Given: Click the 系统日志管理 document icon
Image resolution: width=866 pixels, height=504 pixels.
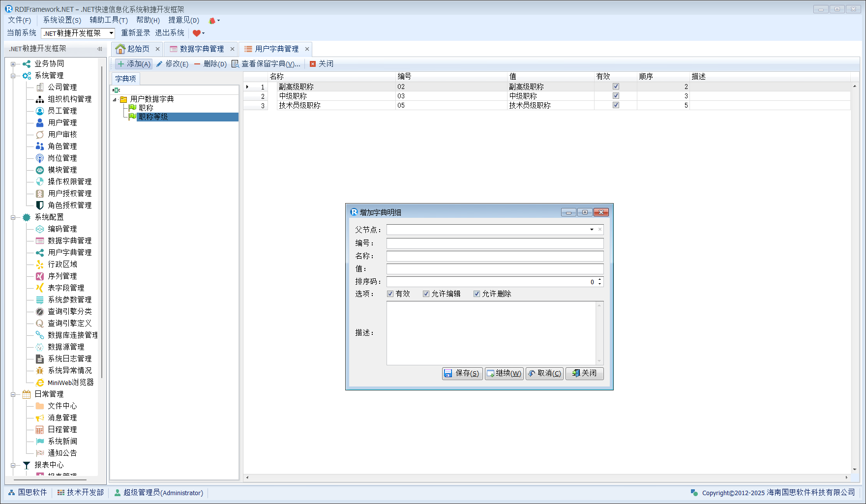Looking at the screenshot, I should (40, 358).
